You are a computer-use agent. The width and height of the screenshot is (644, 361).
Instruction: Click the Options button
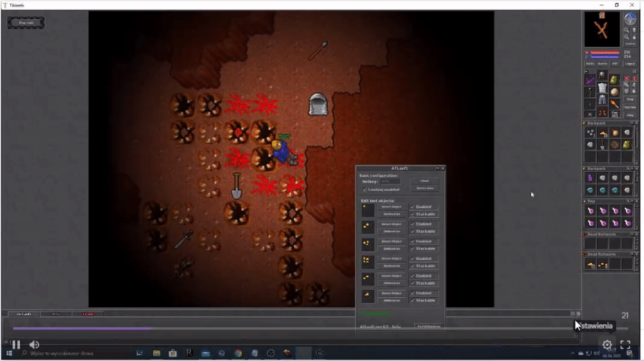coord(630,107)
